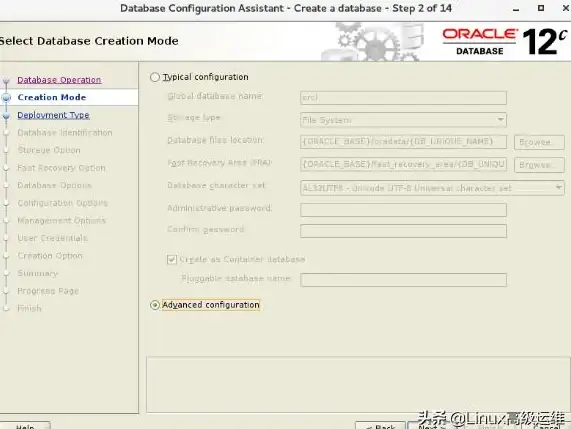Select the Creation Mode step

52,97
